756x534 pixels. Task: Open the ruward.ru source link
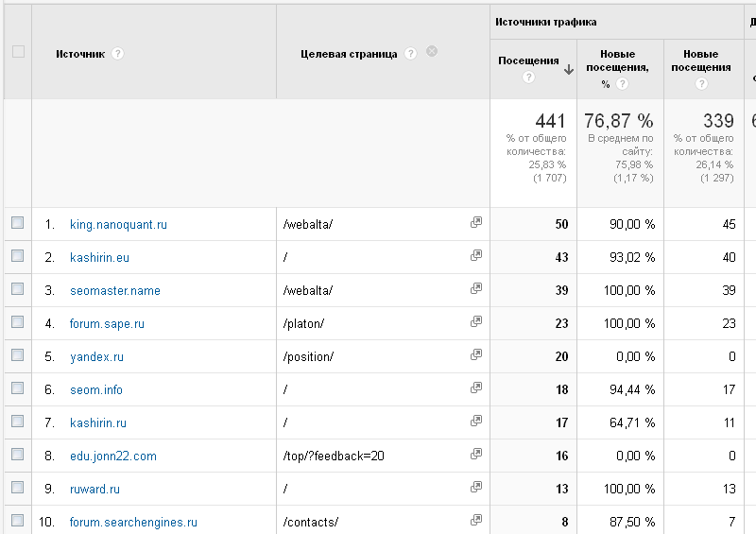[x=95, y=490]
